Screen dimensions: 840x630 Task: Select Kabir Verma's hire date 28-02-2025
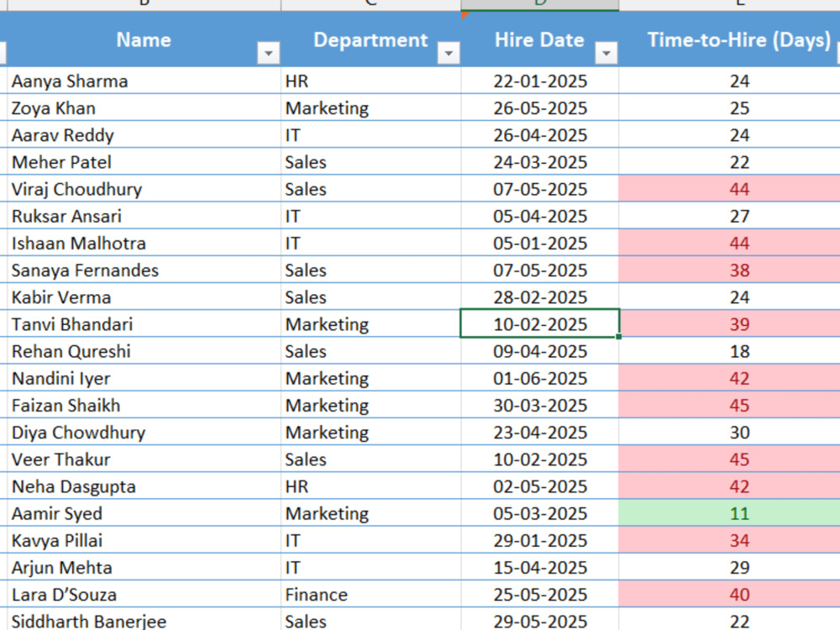tap(539, 297)
